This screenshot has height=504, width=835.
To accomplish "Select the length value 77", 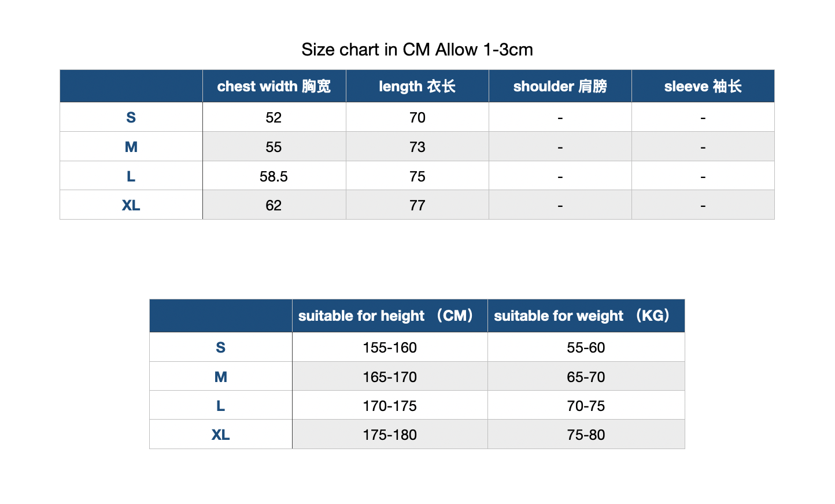I will click(417, 205).
